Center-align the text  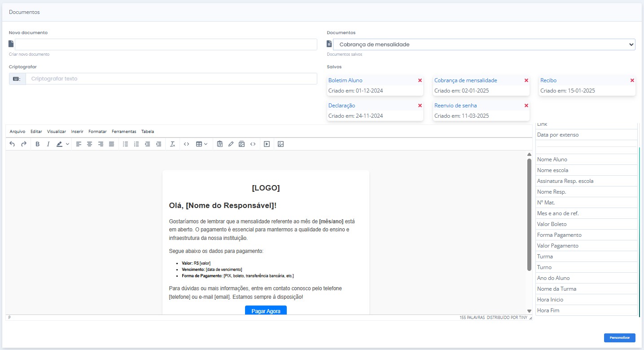point(89,144)
